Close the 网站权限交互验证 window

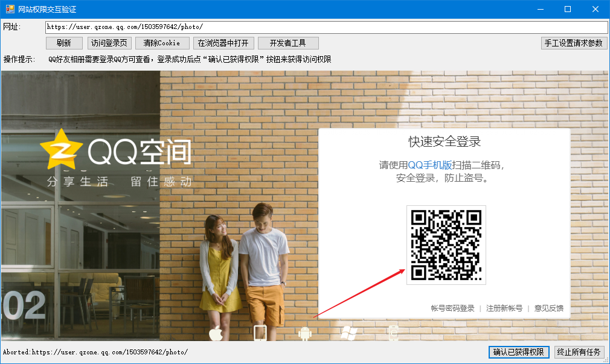tap(596, 9)
